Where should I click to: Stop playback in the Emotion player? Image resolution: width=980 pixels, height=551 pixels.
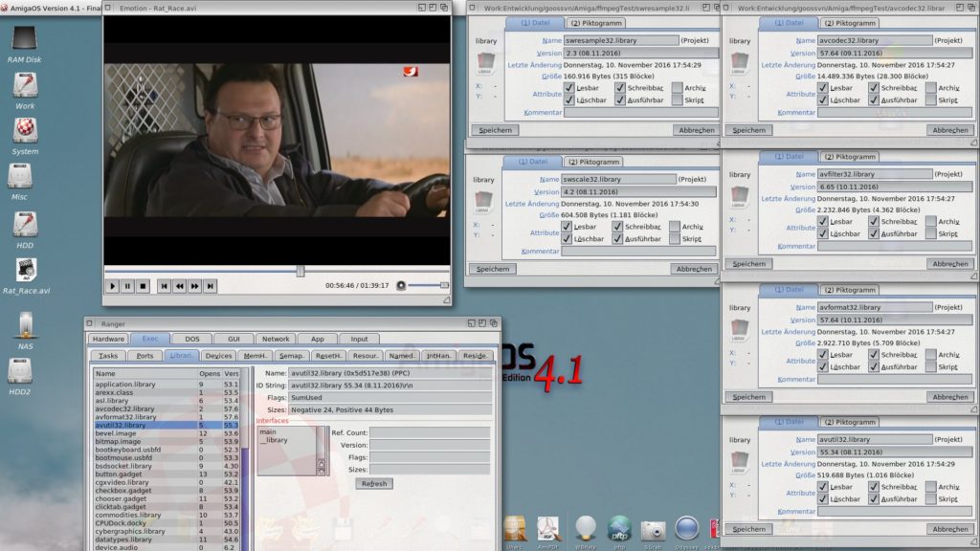(143, 286)
